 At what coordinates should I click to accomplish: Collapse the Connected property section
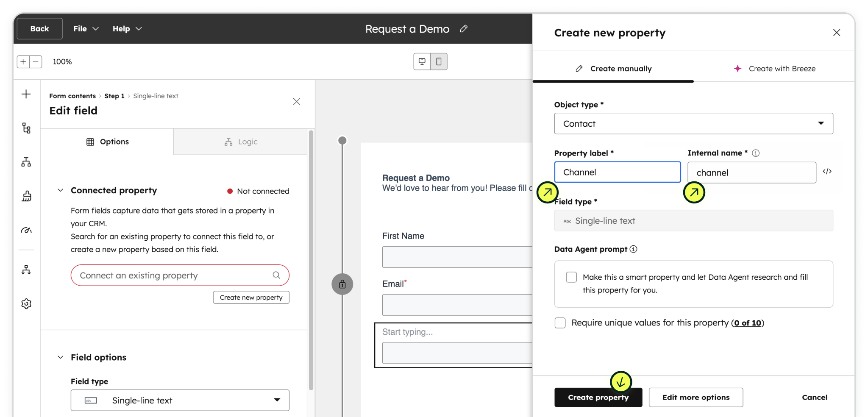(x=61, y=190)
